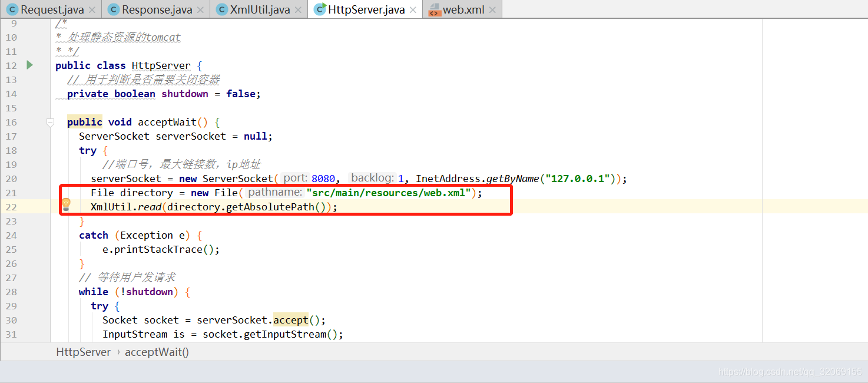Close the HttpServer.java tab

(413, 10)
